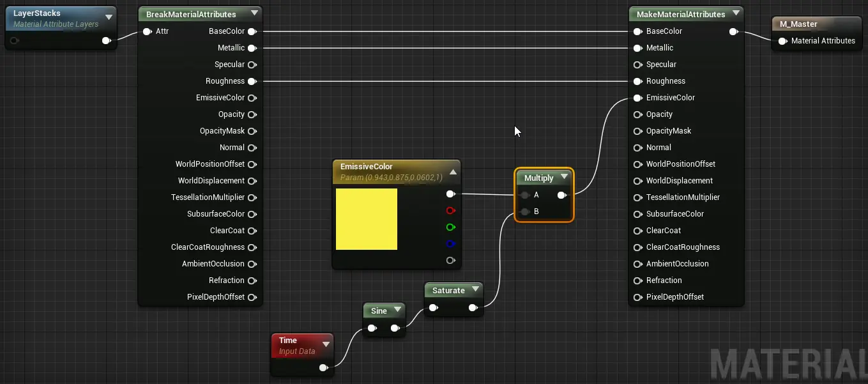
Task: Expand the Time node dropdown arrow
Action: (x=326, y=345)
